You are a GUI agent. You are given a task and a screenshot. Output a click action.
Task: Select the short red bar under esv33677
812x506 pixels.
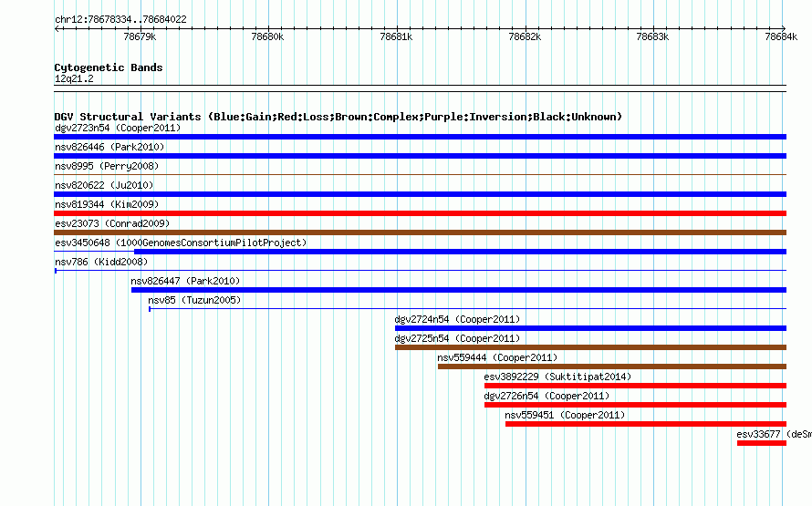point(762,443)
